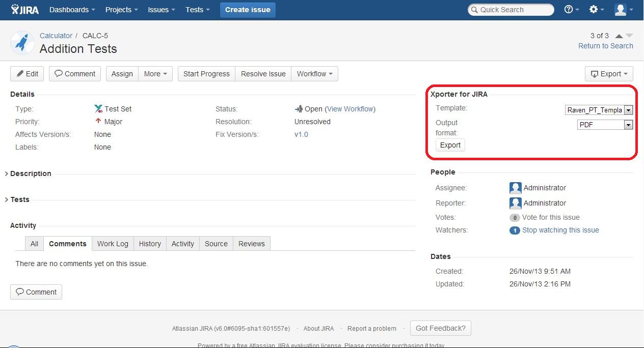Select the Comments tab

tap(68, 244)
